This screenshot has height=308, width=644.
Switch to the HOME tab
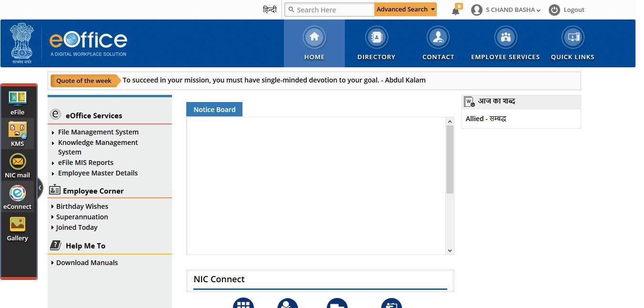314,43
